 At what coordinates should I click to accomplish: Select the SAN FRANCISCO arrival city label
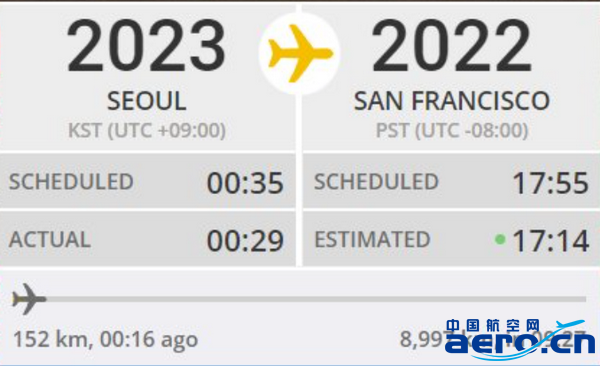click(452, 101)
